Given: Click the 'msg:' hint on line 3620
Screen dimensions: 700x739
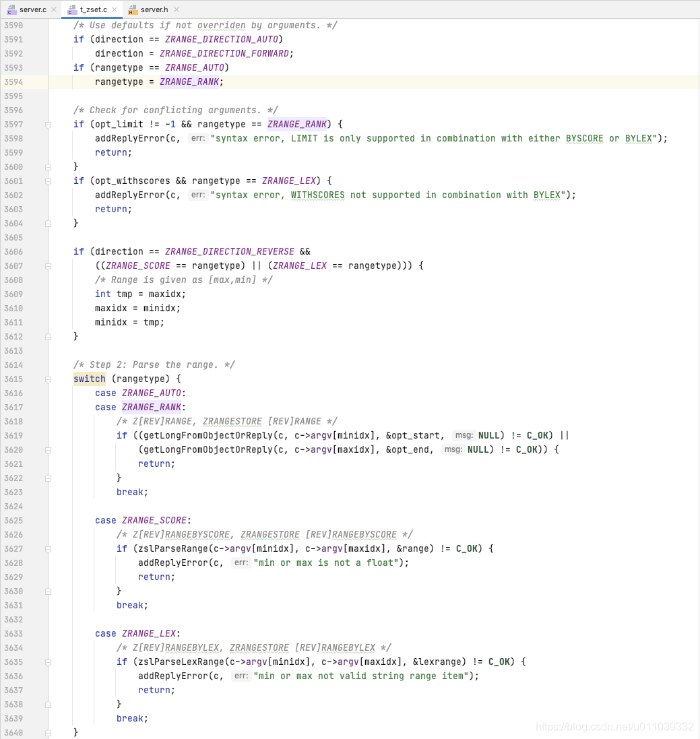Looking at the screenshot, I should [x=453, y=449].
